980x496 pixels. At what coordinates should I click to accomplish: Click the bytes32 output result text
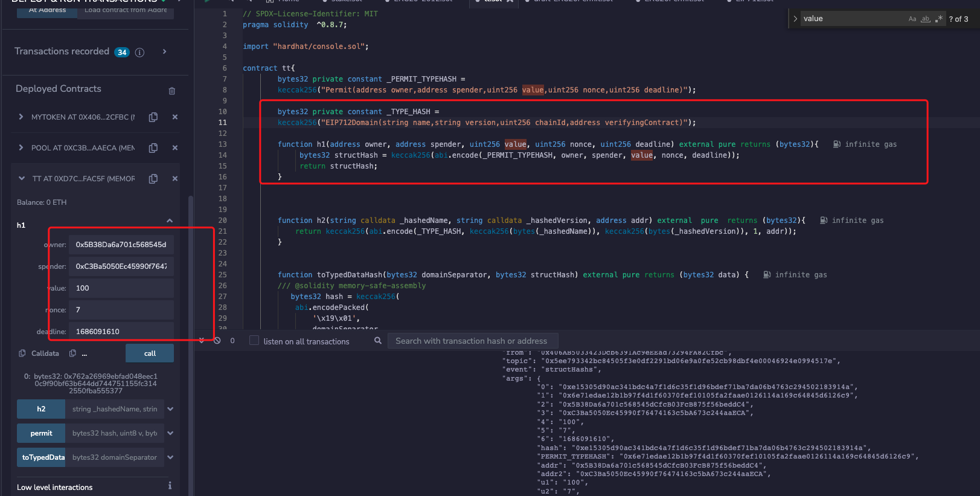pyautogui.click(x=91, y=384)
